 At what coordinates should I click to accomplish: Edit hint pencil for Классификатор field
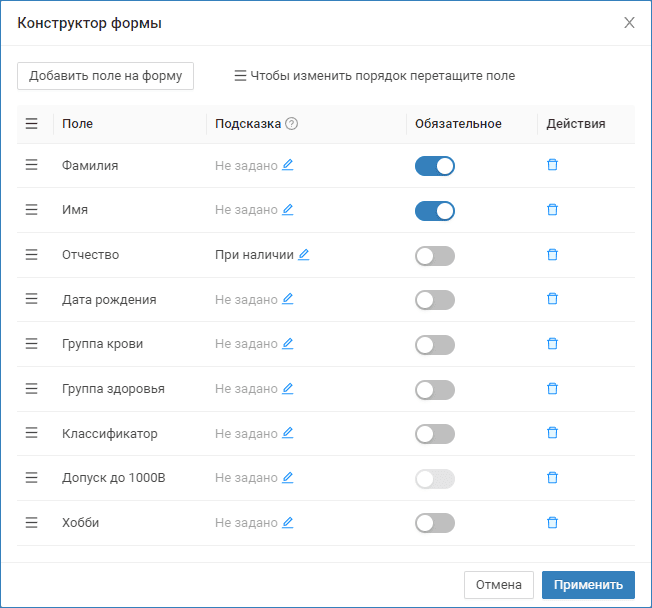288,433
